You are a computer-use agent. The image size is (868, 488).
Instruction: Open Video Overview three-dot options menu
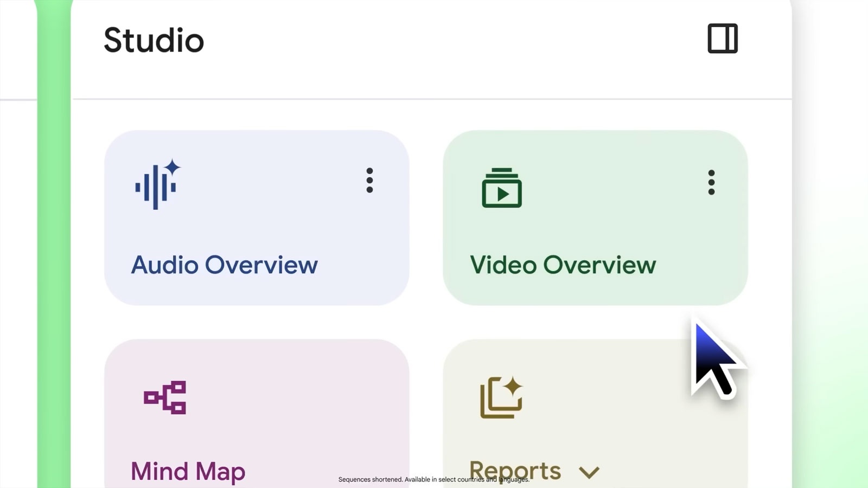[711, 182]
